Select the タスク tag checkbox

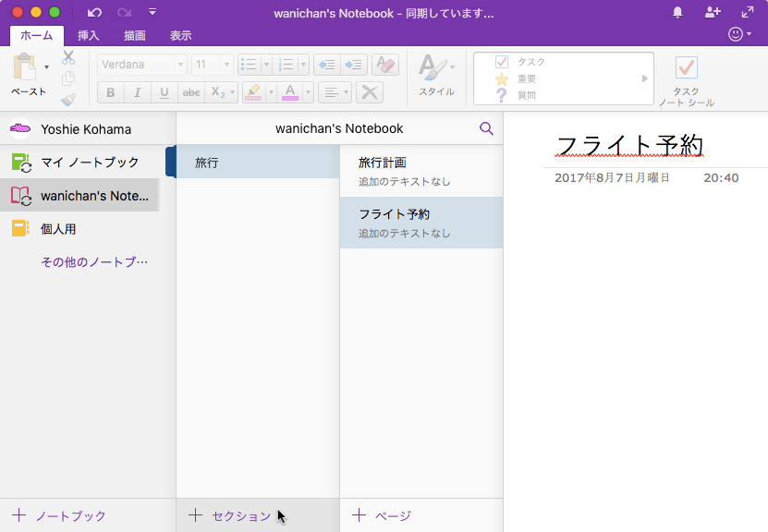(x=502, y=62)
